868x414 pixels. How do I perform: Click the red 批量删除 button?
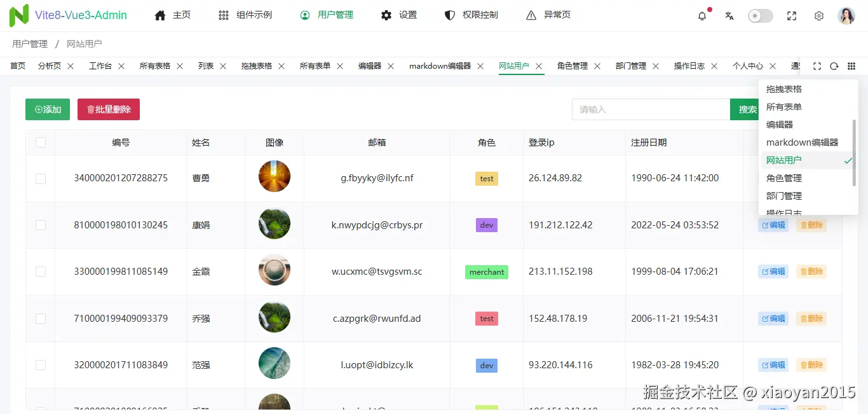tap(109, 109)
